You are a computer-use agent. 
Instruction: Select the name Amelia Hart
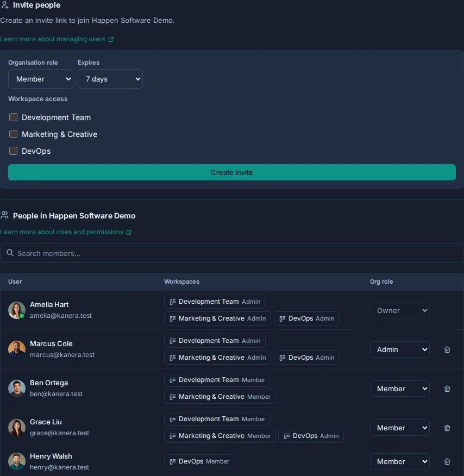49,304
